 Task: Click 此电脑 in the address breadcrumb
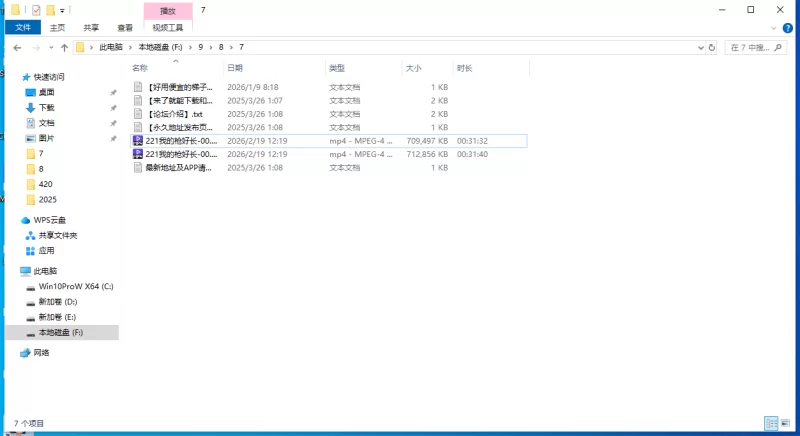click(x=111, y=47)
